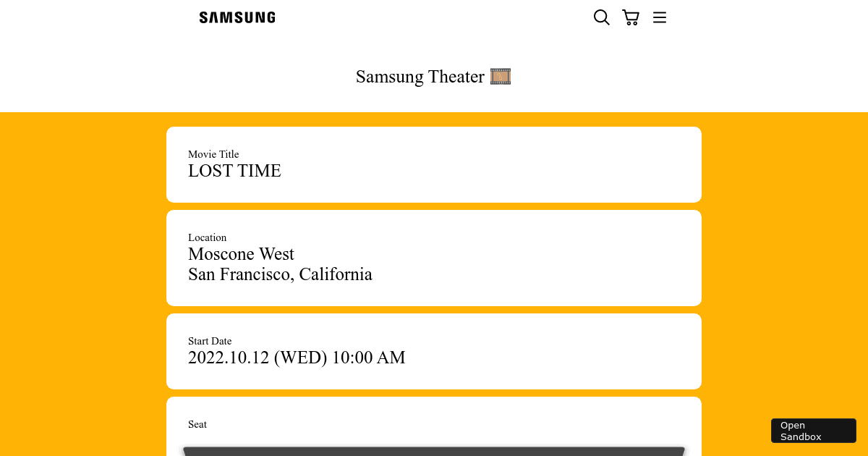Click the Seat label heading
868x456 pixels.
(197, 424)
